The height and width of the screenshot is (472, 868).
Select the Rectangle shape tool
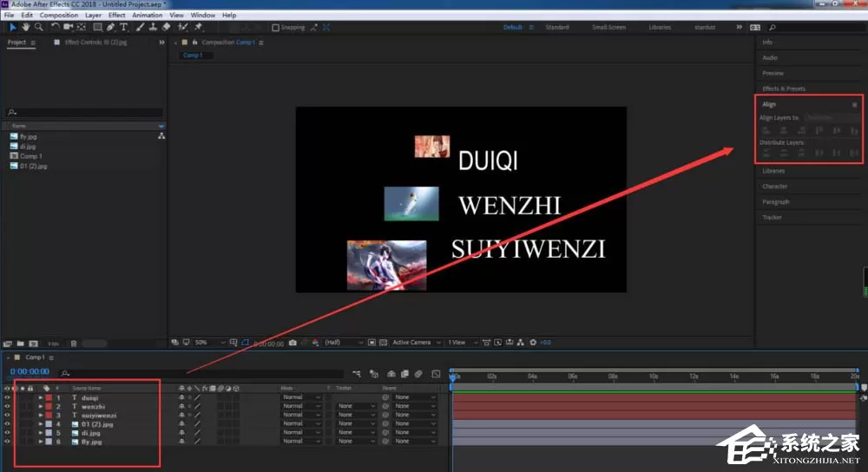tap(97, 27)
